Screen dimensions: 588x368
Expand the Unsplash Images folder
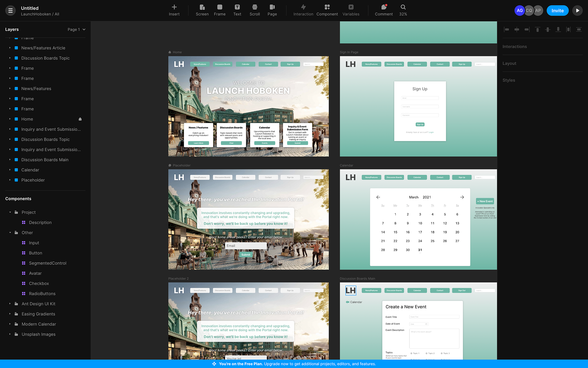10,334
